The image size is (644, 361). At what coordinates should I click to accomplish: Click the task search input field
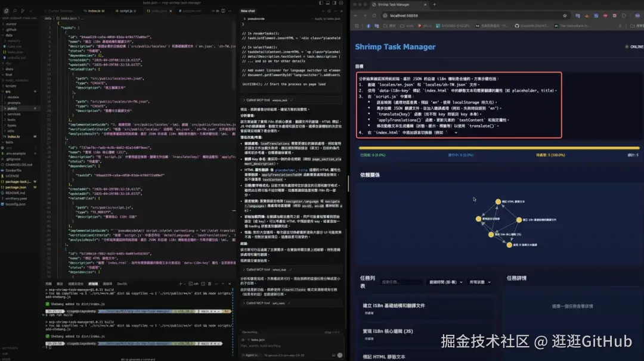coord(401,282)
